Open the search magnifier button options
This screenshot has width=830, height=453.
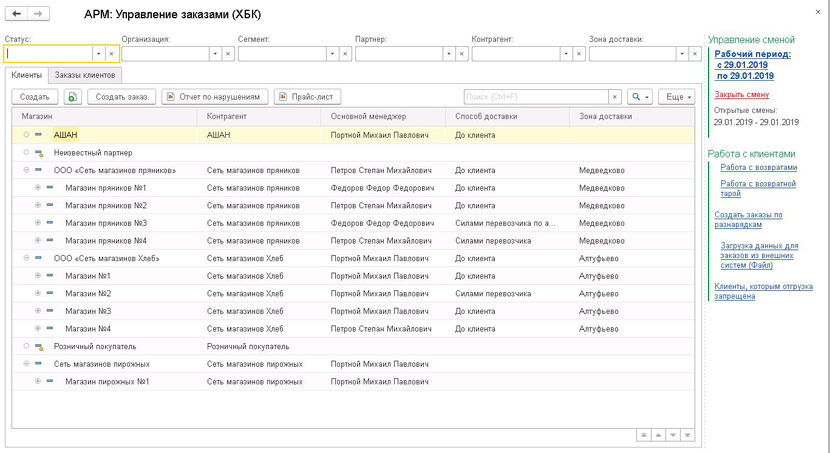point(640,97)
